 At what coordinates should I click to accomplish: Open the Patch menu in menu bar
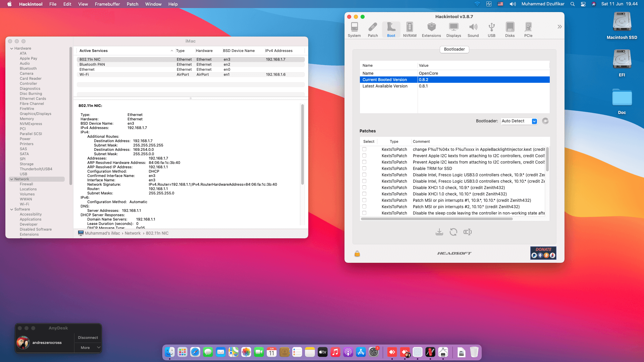click(x=132, y=4)
